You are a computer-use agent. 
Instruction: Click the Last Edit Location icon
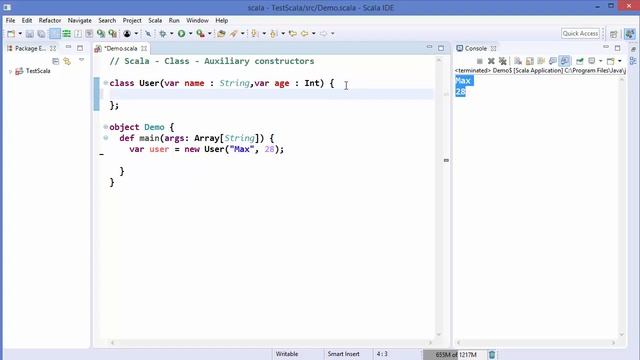(293, 34)
